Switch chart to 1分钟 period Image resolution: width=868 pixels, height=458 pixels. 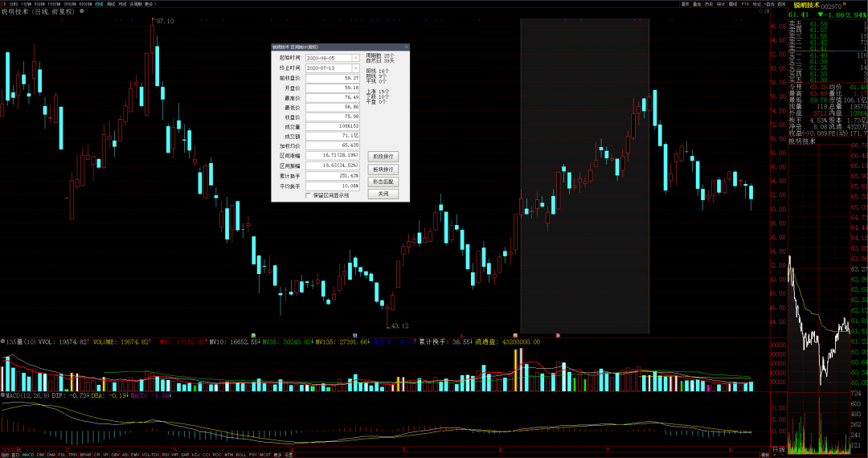coord(26,4)
